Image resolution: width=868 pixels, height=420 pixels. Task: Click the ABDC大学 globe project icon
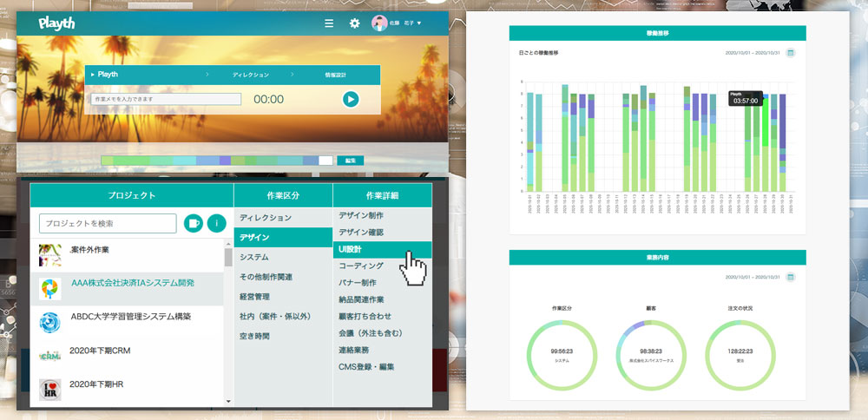pos(49,323)
